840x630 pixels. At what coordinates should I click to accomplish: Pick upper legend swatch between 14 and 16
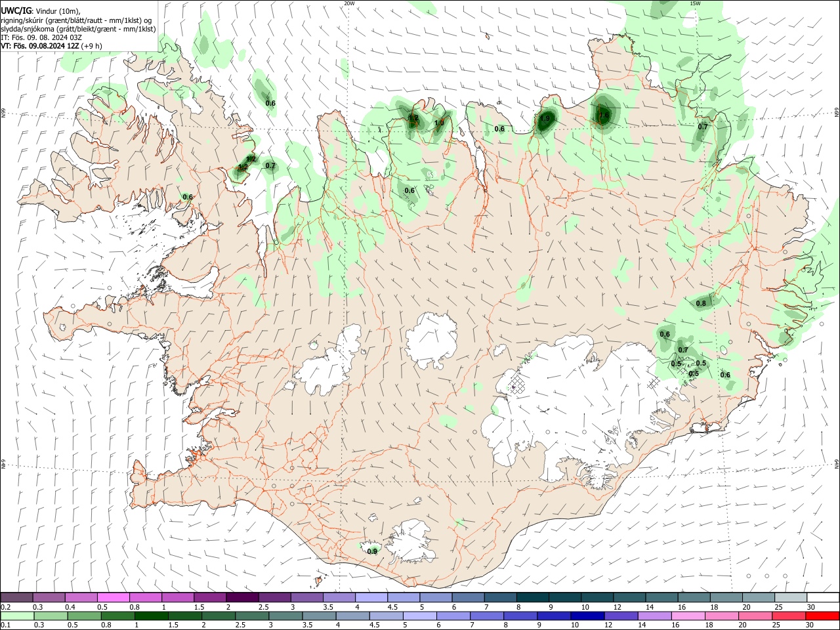click(x=662, y=597)
